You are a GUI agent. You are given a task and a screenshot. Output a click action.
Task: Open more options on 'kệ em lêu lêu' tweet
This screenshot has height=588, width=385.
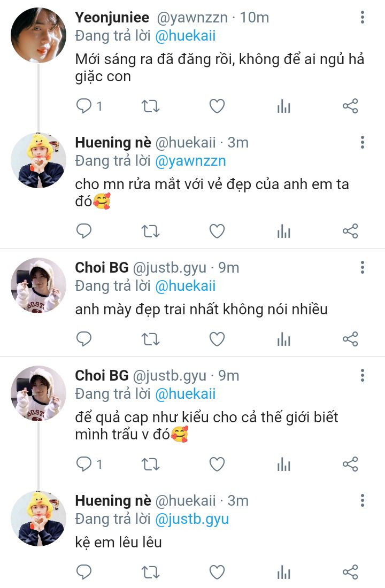coord(362,501)
